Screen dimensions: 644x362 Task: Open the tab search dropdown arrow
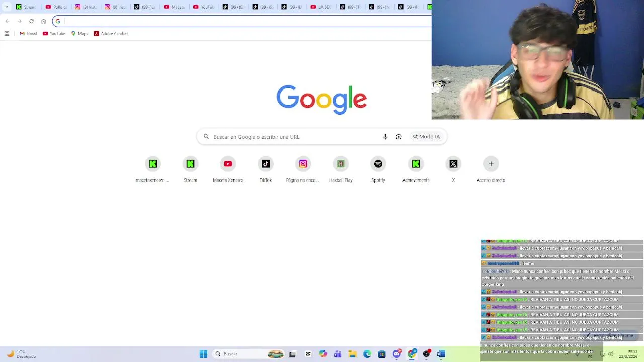click(x=7, y=7)
